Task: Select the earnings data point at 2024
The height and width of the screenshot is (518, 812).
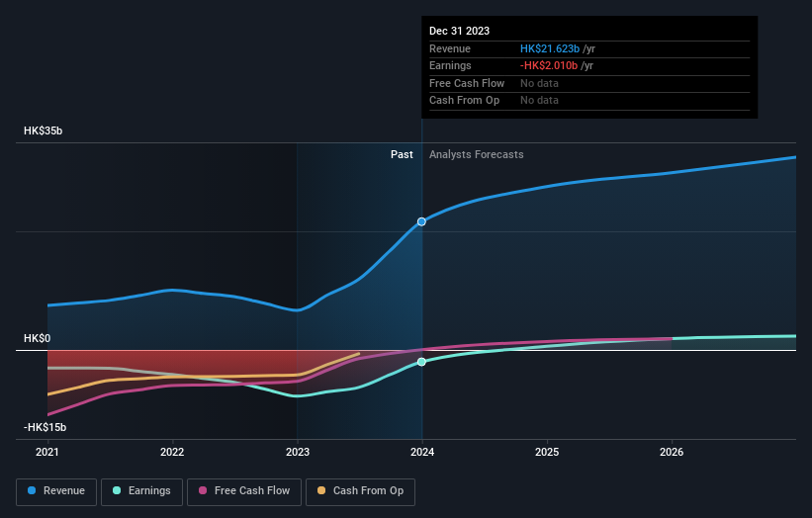Action: (x=421, y=362)
